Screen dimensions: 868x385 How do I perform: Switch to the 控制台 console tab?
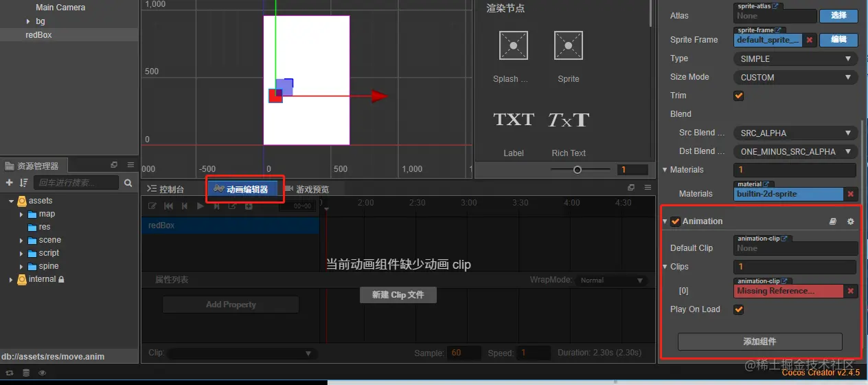(x=166, y=189)
